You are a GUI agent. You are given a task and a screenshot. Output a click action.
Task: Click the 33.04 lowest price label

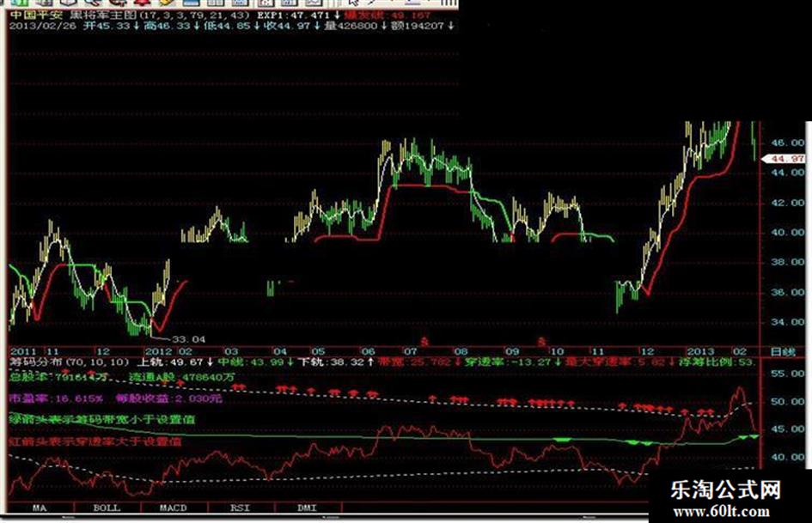click(188, 339)
